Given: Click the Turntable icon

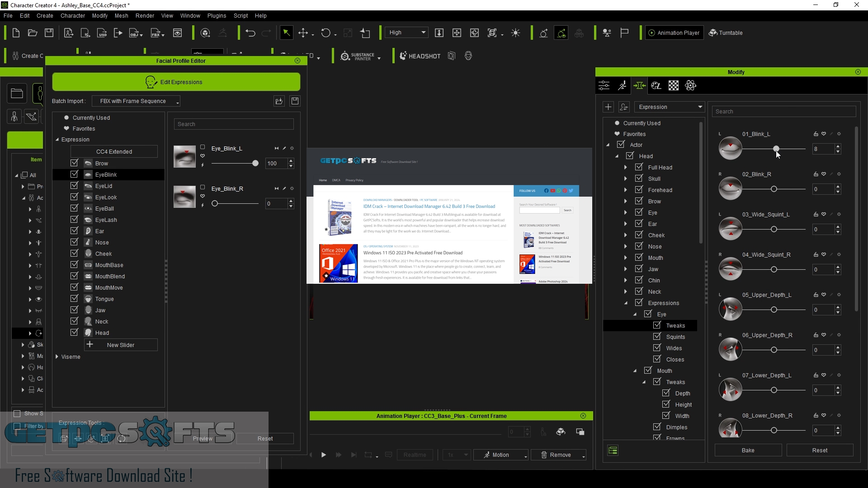Looking at the screenshot, I should (726, 33).
